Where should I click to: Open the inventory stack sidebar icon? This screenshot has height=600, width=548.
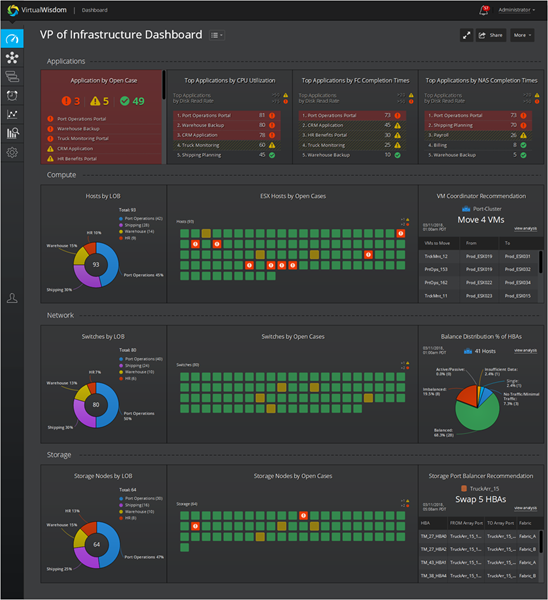click(x=12, y=77)
